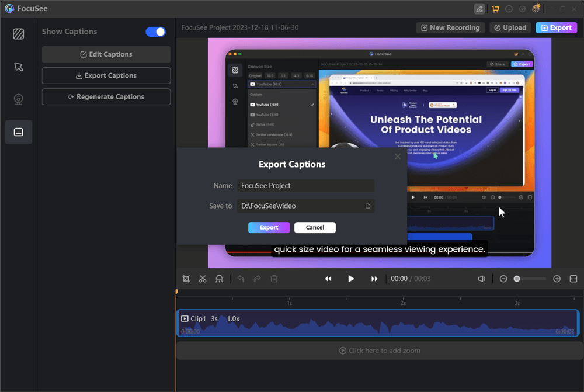Confirm the Export button in the dialog
This screenshot has width=584, height=392.
coord(269,228)
